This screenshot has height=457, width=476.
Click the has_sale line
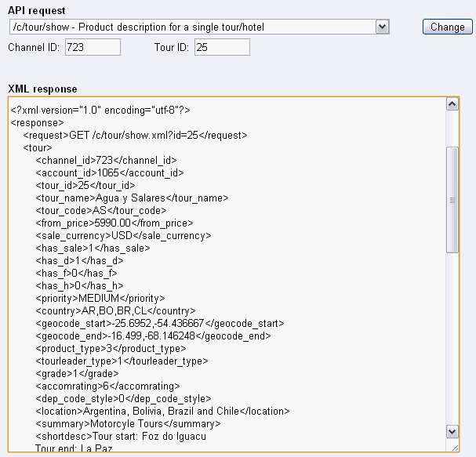pyautogui.click(x=93, y=248)
